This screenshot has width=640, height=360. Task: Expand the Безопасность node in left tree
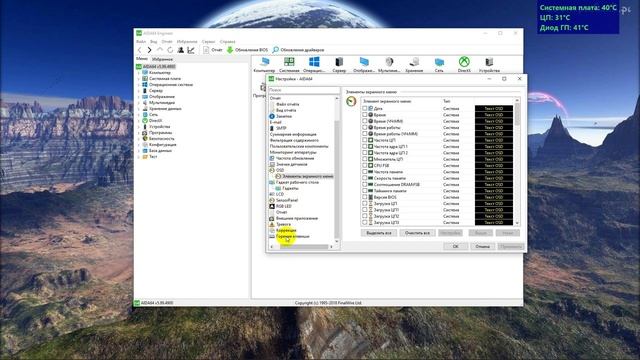pos(139,139)
